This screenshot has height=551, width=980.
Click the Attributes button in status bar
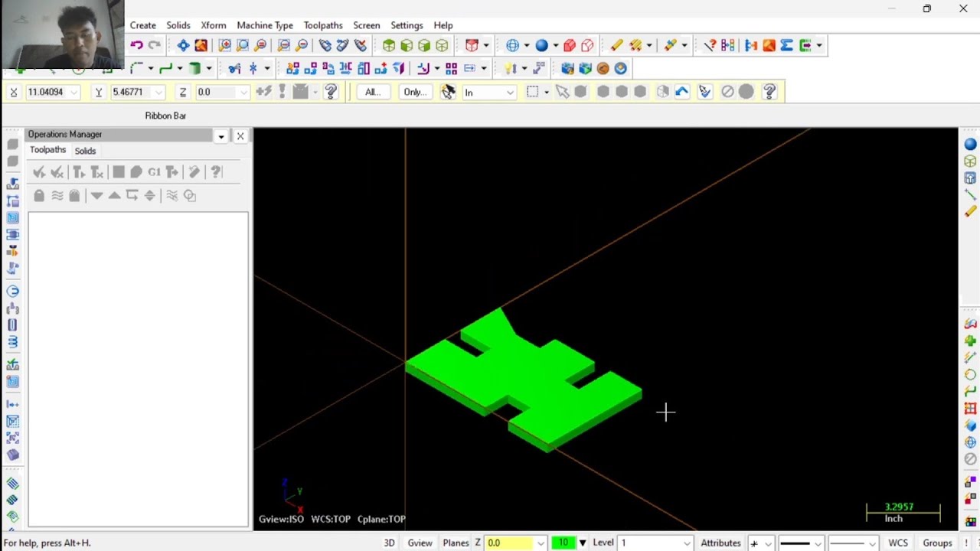(720, 543)
